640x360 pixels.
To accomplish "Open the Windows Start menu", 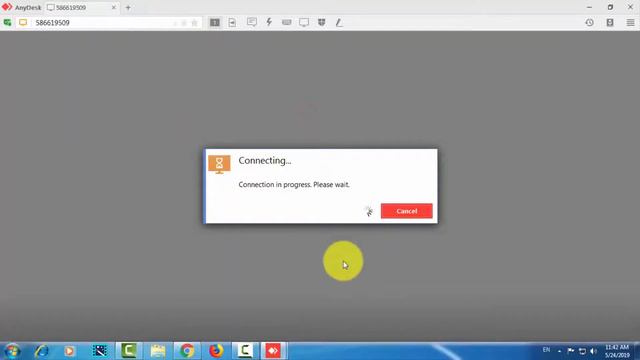I will [x=12, y=351].
